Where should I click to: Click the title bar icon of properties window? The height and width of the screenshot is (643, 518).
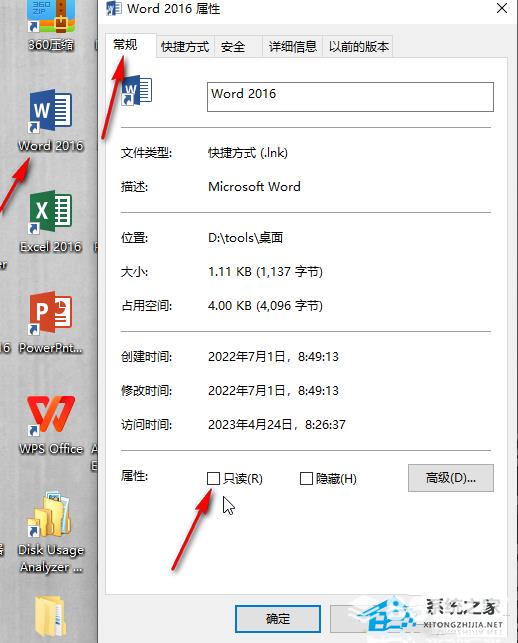(113, 8)
